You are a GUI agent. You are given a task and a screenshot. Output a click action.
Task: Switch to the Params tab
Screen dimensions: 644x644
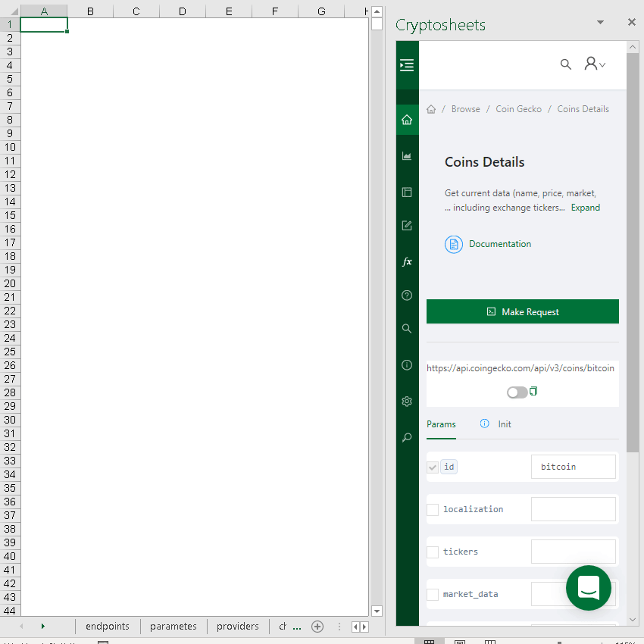[441, 424]
